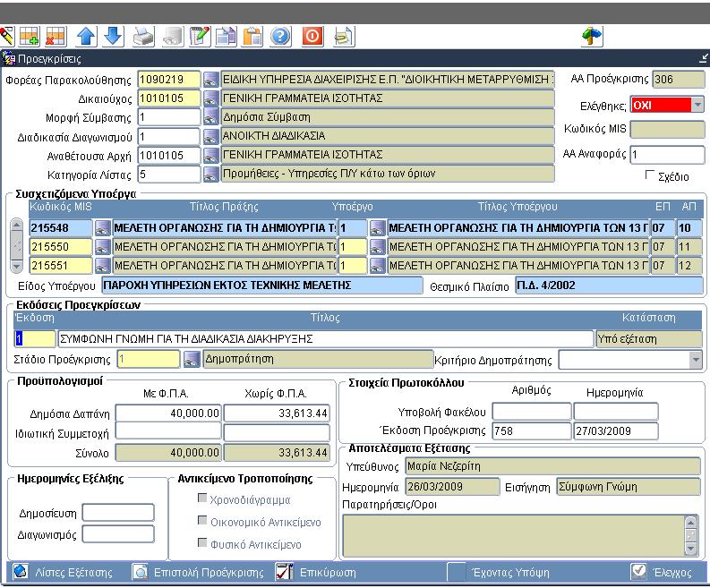Restore the Προεγκρίσεις window with its corner arrow
Screen dimensions: 710x588
(703, 58)
